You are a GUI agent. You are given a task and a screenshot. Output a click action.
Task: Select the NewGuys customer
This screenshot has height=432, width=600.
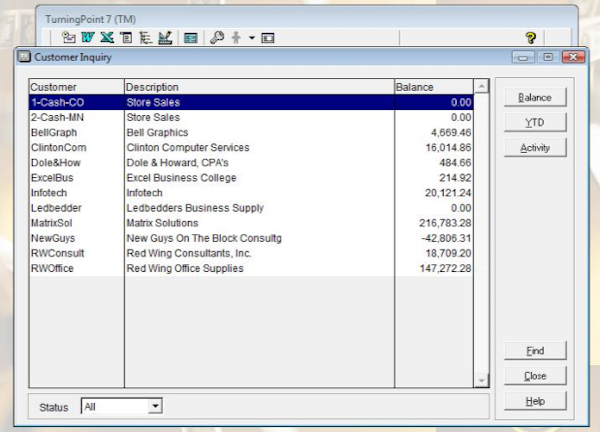point(53,238)
